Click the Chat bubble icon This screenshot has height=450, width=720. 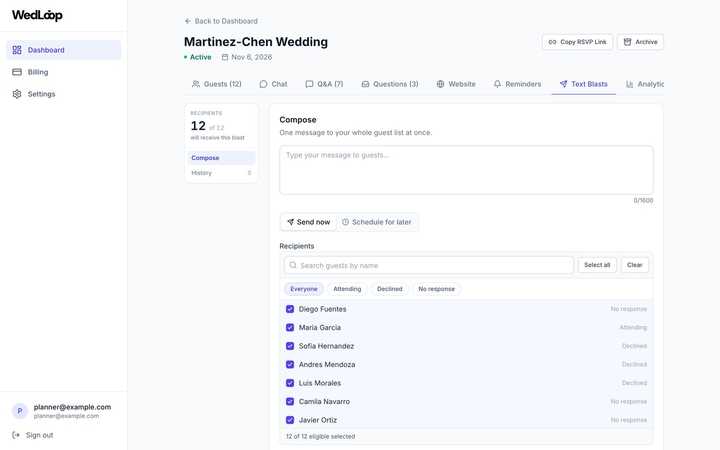263,84
